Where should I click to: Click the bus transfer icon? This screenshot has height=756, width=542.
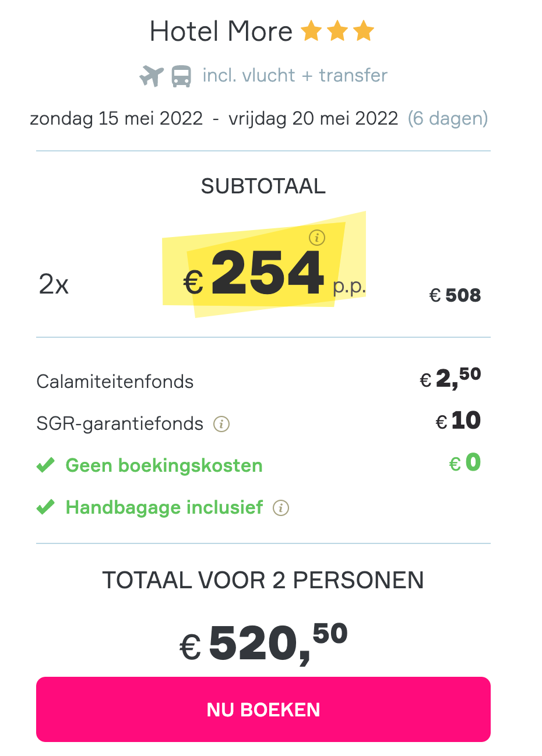(181, 76)
